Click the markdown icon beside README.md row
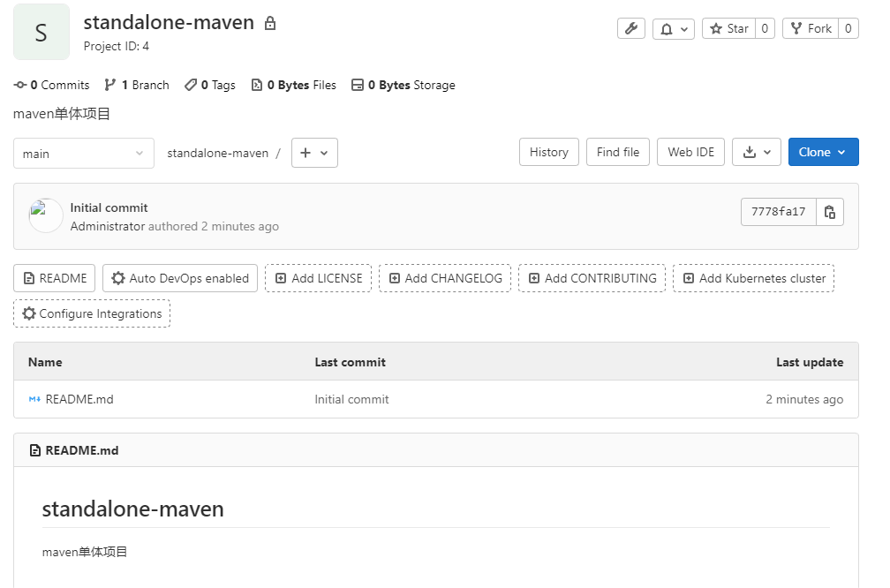Viewport: 890px width, 588px height. (x=34, y=400)
